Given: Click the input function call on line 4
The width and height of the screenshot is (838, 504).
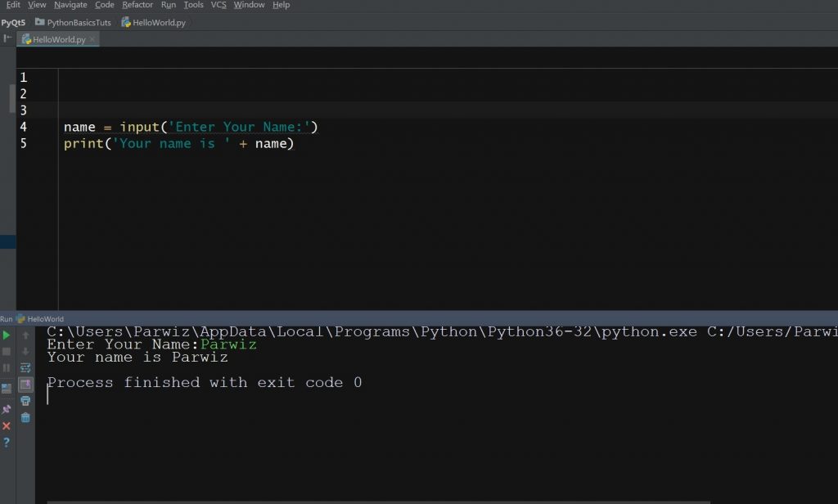Looking at the screenshot, I should (x=139, y=127).
